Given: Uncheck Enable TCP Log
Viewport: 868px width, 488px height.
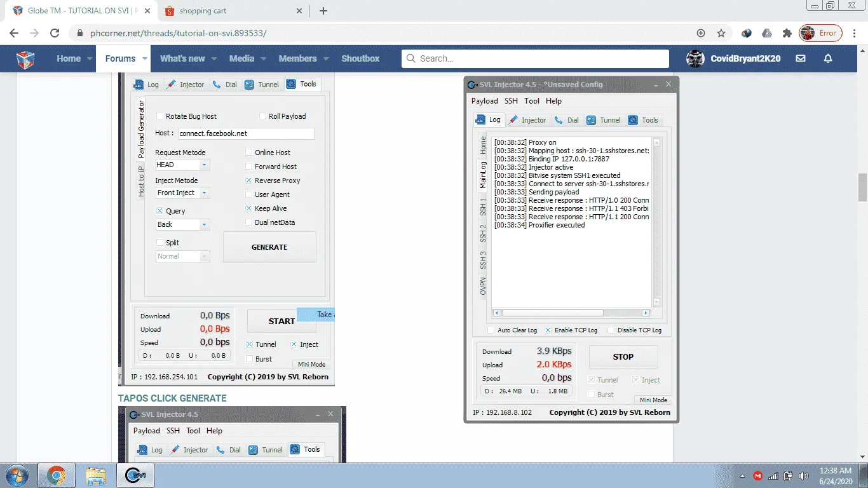Looking at the screenshot, I should (548, 330).
